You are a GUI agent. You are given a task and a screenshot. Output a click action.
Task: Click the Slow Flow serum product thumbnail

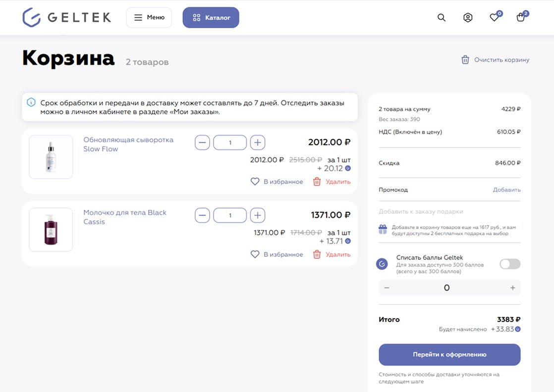click(51, 157)
